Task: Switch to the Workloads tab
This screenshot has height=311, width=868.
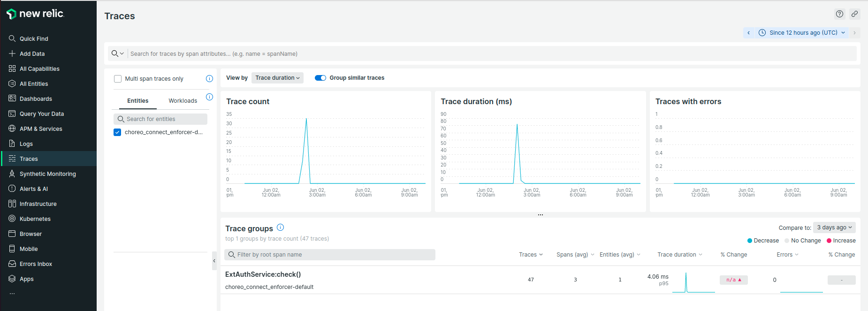Action: click(183, 101)
